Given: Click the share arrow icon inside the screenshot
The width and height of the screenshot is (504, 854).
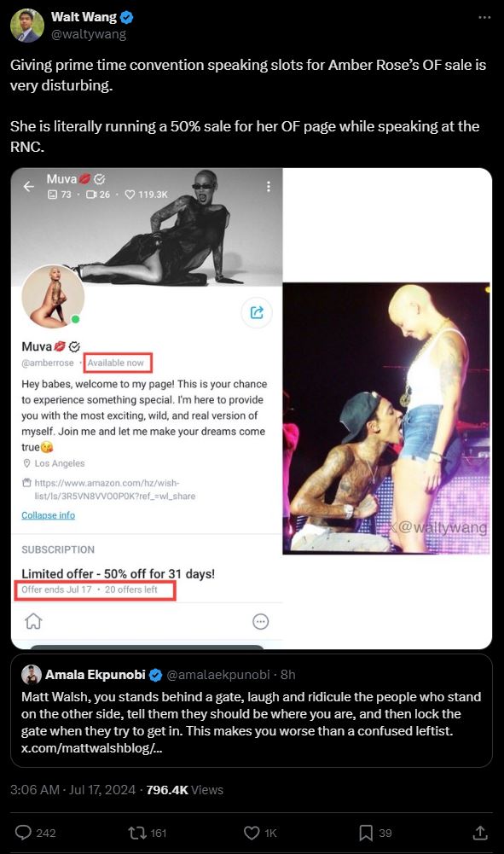Looking at the screenshot, I should pos(257,312).
